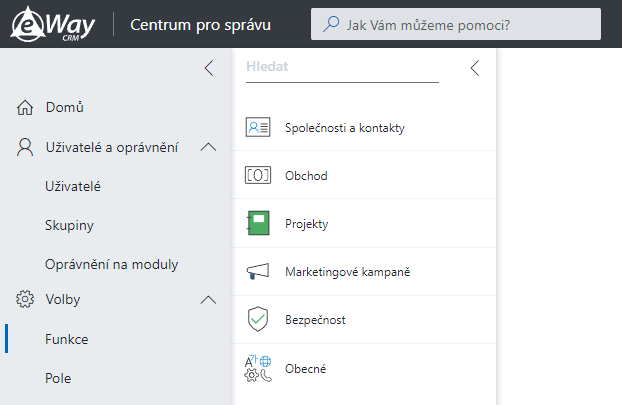Open Oprávnění na moduly
This screenshot has width=622, height=405.
[111, 264]
